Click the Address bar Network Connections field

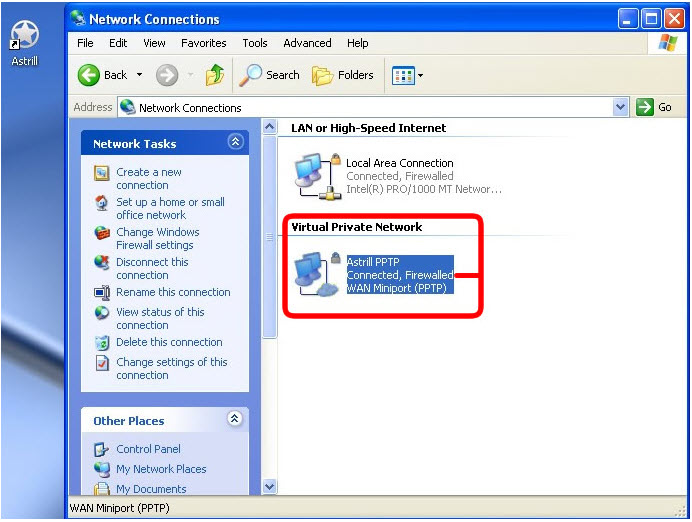(365, 107)
